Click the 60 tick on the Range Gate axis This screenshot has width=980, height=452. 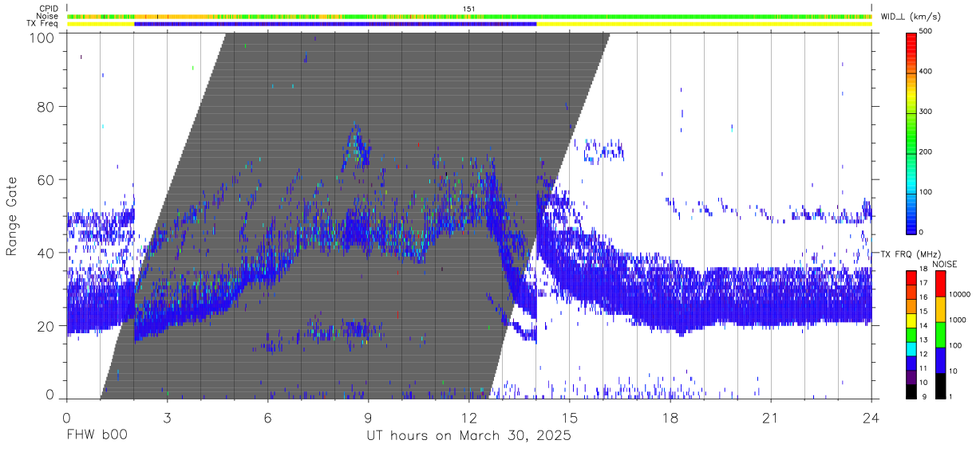coord(48,180)
